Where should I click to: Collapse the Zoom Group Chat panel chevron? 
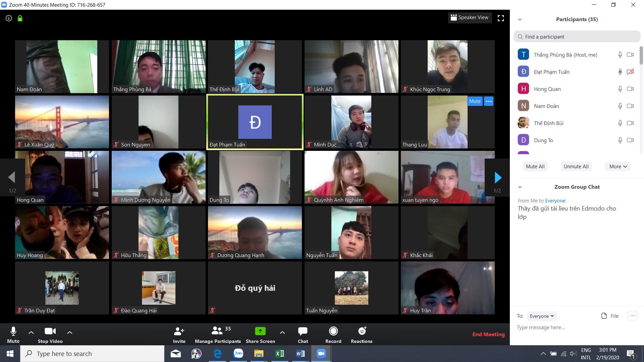click(520, 187)
